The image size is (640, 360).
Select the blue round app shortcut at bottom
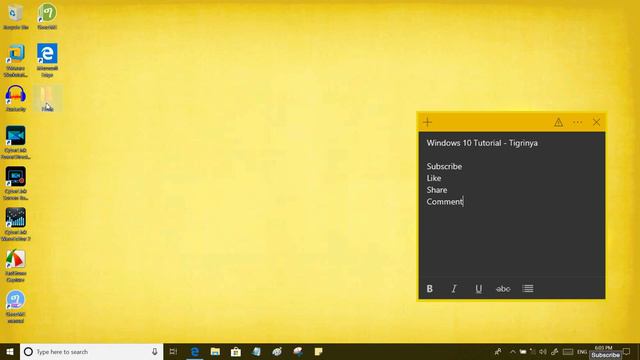click(16, 307)
